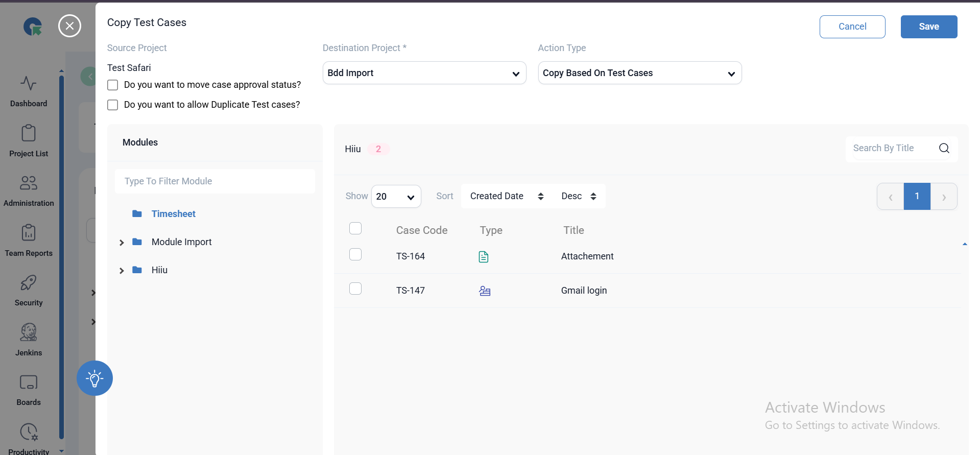Enable move case approval status checkbox
The width and height of the screenshot is (980, 455).
pyautogui.click(x=113, y=85)
